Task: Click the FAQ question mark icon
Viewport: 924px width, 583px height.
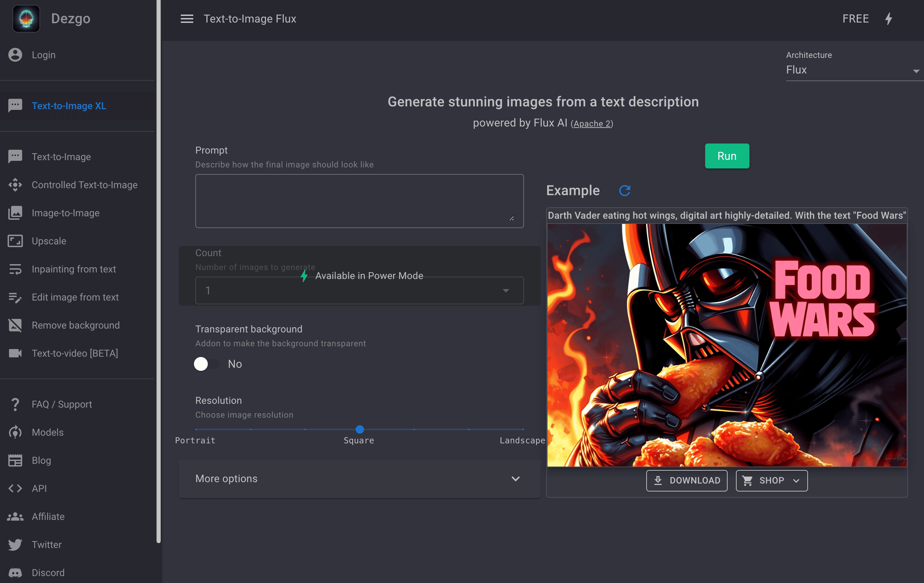Action: pos(15,404)
